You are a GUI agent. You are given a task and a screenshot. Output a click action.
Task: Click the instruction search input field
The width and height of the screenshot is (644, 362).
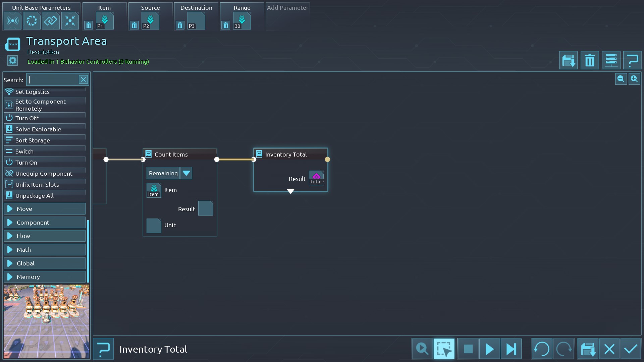[x=53, y=79]
